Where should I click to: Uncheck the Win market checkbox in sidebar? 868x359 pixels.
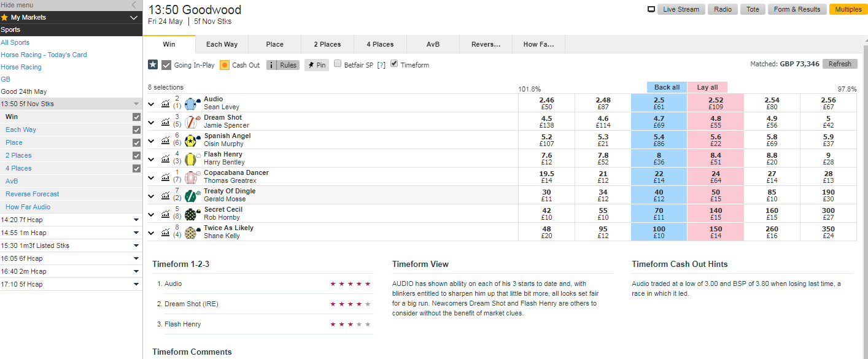pyautogui.click(x=136, y=117)
